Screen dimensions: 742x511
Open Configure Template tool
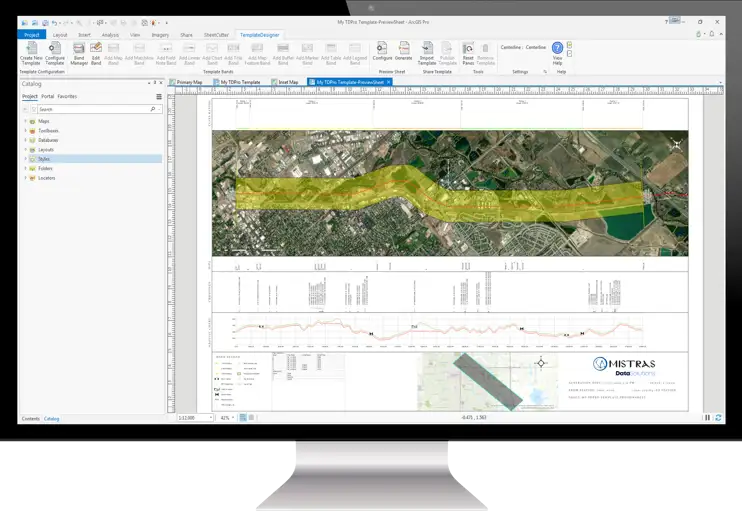point(55,53)
